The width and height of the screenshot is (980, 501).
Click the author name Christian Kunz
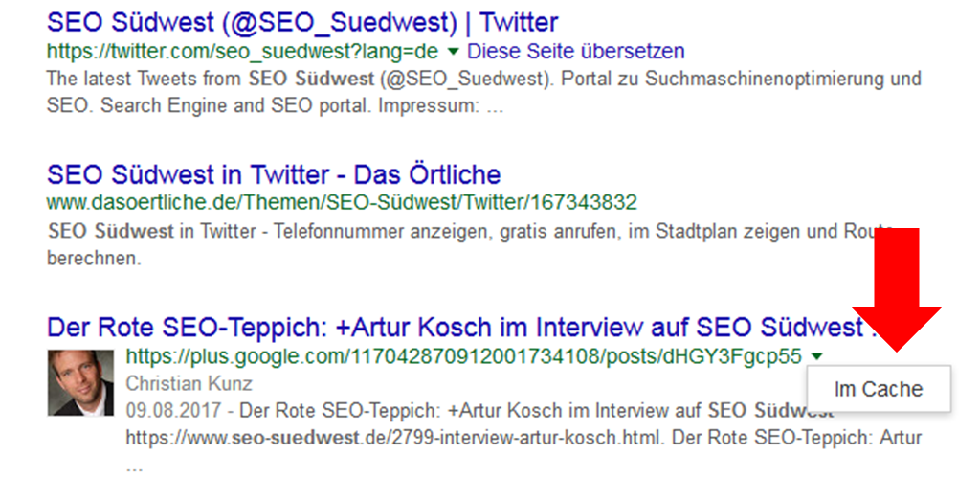tap(189, 384)
